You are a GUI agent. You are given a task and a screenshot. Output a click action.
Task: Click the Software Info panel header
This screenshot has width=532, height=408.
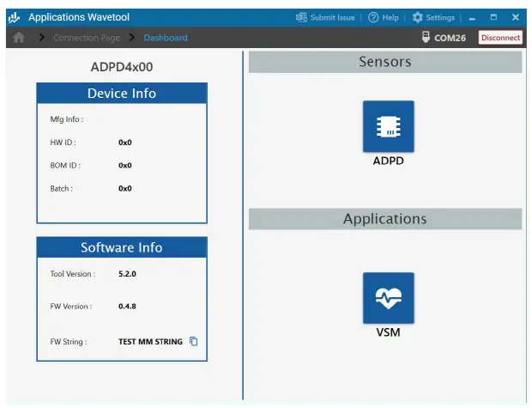[121, 247]
